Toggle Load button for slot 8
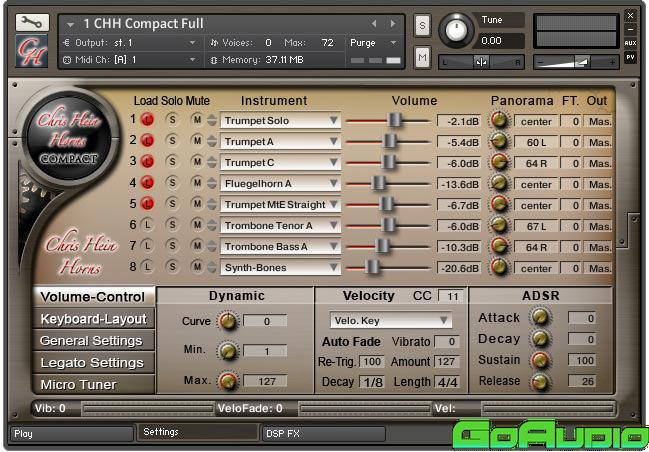This screenshot has height=452, width=649. pyautogui.click(x=147, y=267)
